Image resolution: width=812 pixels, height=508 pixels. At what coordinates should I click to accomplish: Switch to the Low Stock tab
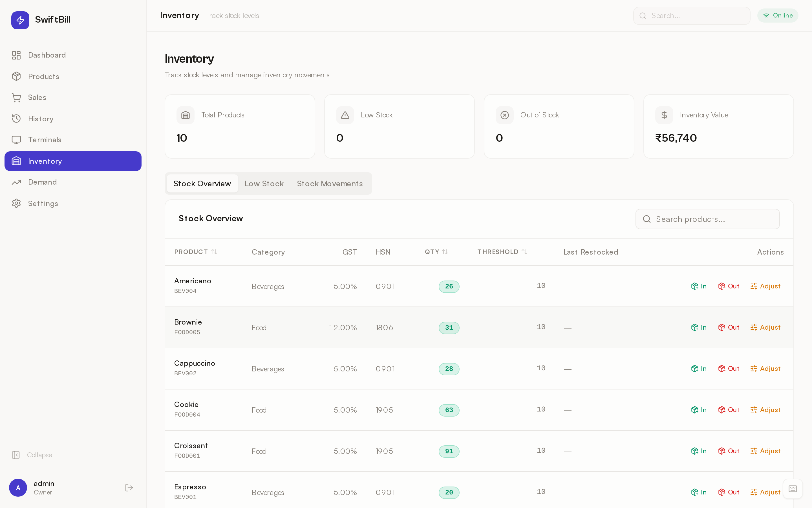pyautogui.click(x=264, y=183)
